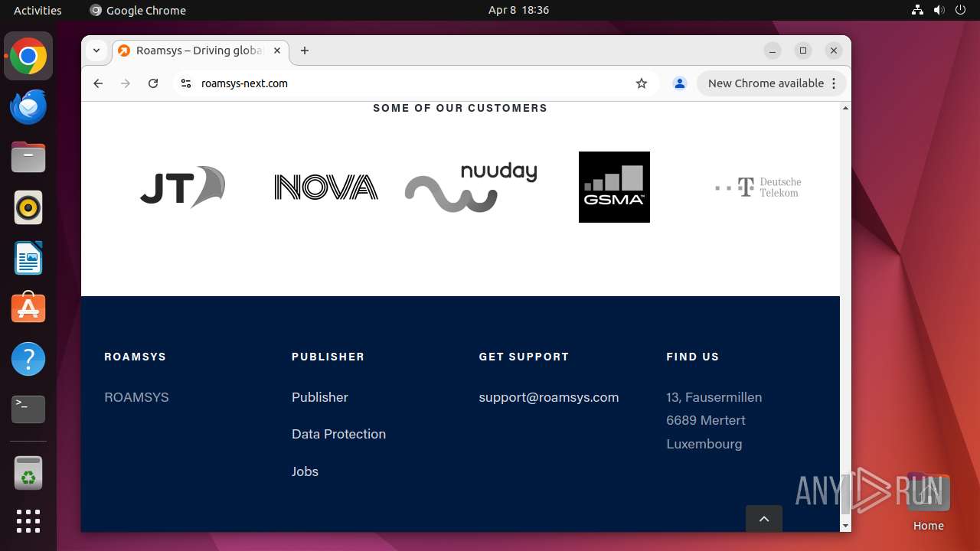Open Terminal from dock
The height and width of the screenshot is (551, 980).
click(28, 409)
